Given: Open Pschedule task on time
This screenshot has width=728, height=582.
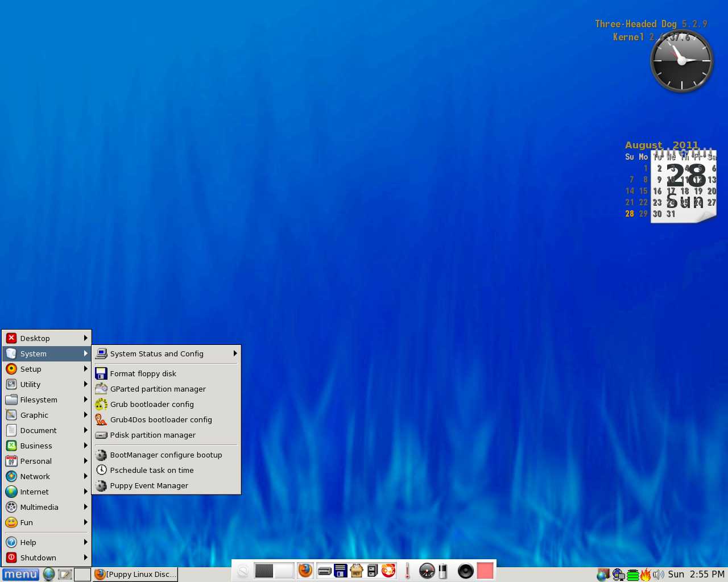Looking at the screenshot, I should coord(166,470).
